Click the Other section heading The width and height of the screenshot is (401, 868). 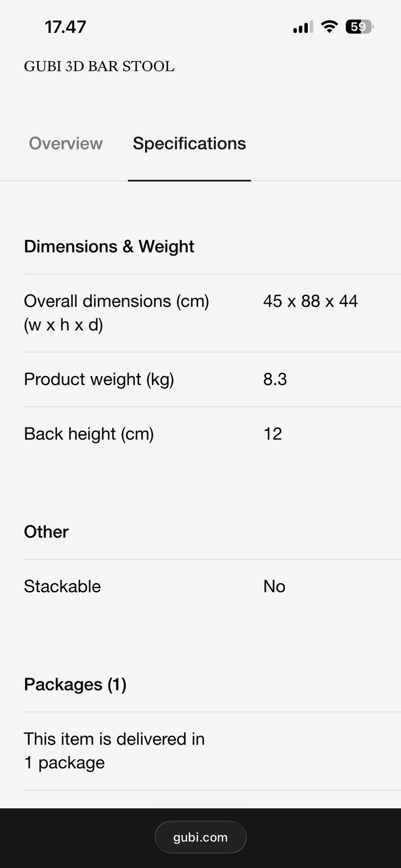tap(46, 532)
